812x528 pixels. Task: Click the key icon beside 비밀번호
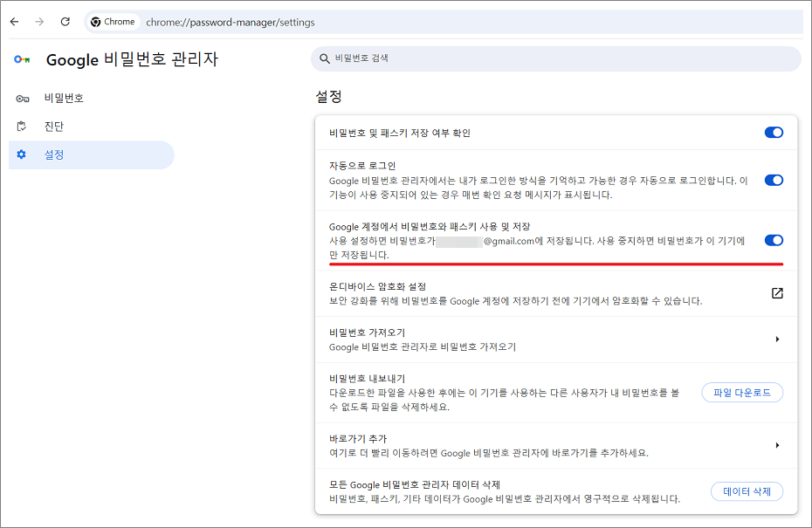pos(23,99)
